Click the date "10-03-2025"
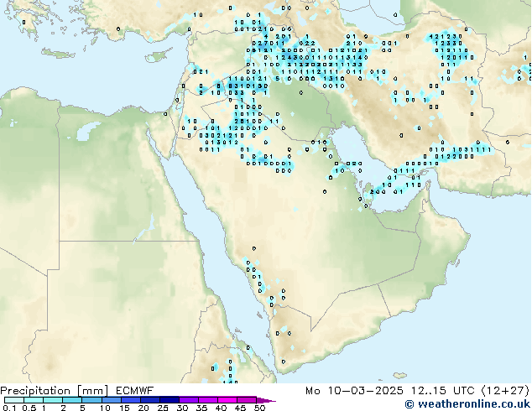The width and height of the screenshot is (532, 411). [365, 391]
